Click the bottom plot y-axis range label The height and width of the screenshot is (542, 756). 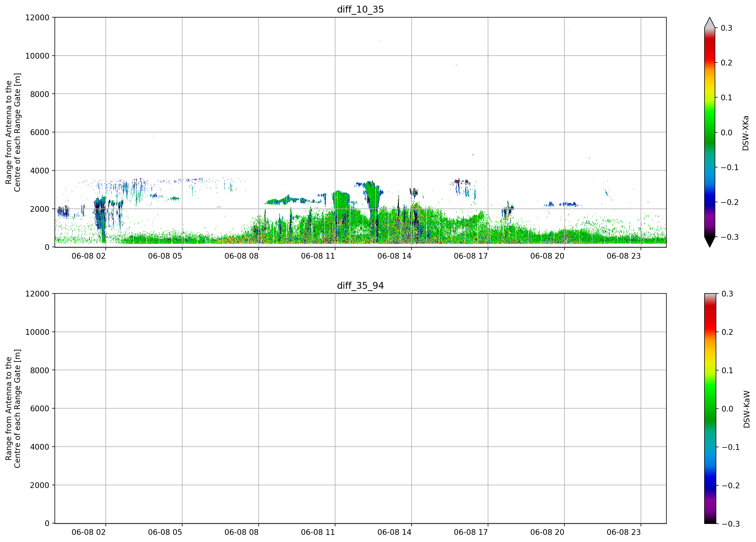point(13,409)
